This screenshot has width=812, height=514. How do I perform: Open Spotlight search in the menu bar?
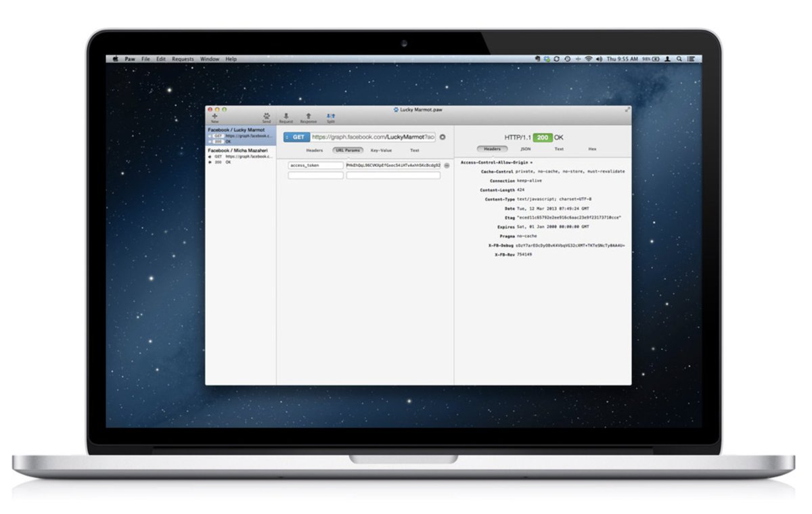[x=679, y=59]
